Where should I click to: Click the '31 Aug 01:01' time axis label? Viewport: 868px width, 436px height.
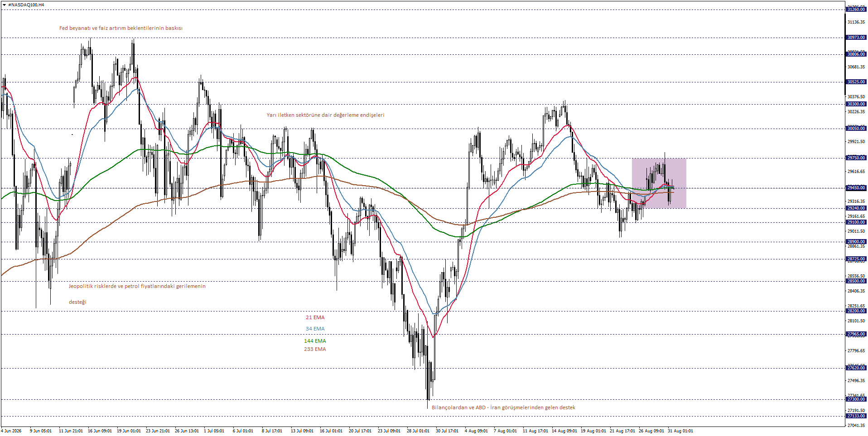[680, 431]
